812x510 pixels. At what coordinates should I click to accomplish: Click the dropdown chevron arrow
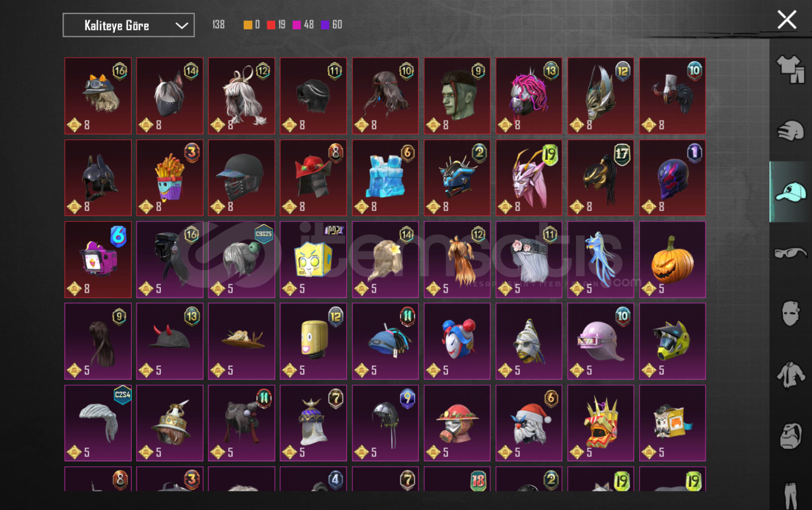pyautogui.click(x=182, y=25)
